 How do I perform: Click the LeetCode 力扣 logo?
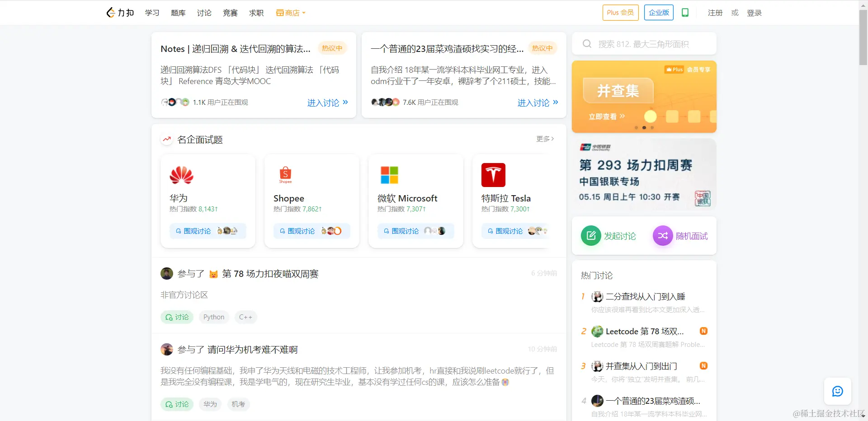[x=120, y=13]
